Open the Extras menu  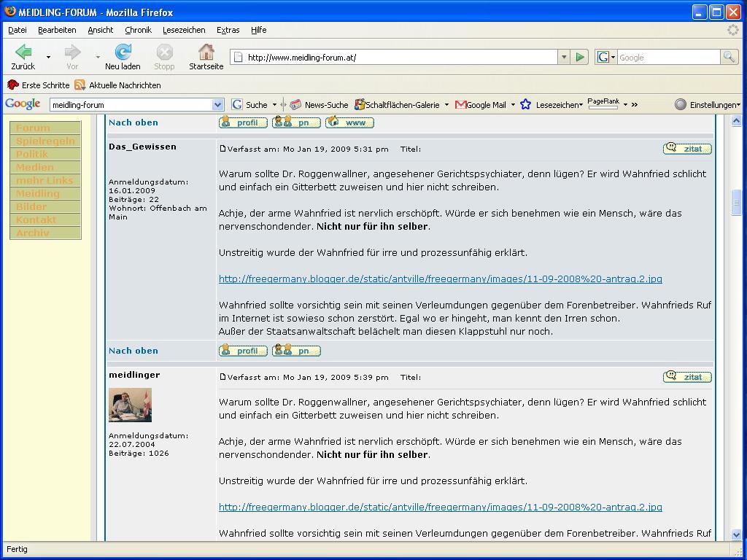tap(228, 30)
